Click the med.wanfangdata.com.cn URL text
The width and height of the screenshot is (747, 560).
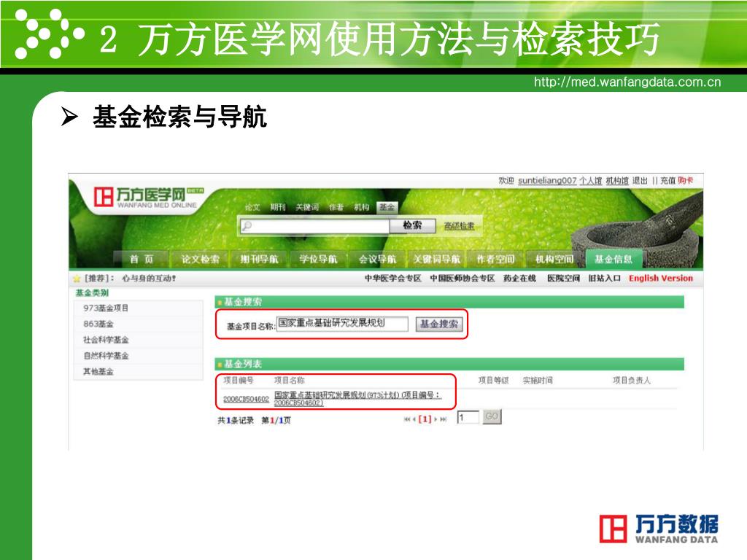(x=627, y=82)
